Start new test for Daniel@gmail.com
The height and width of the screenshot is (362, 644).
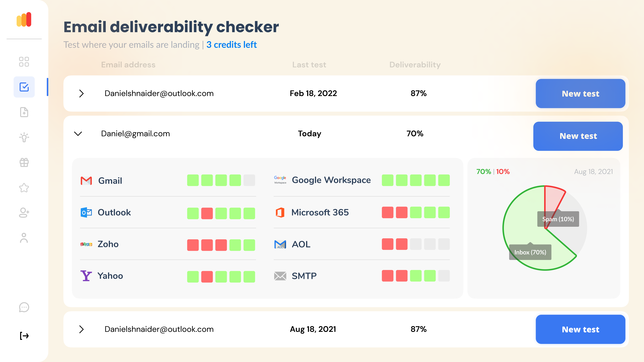pos(578,136)
